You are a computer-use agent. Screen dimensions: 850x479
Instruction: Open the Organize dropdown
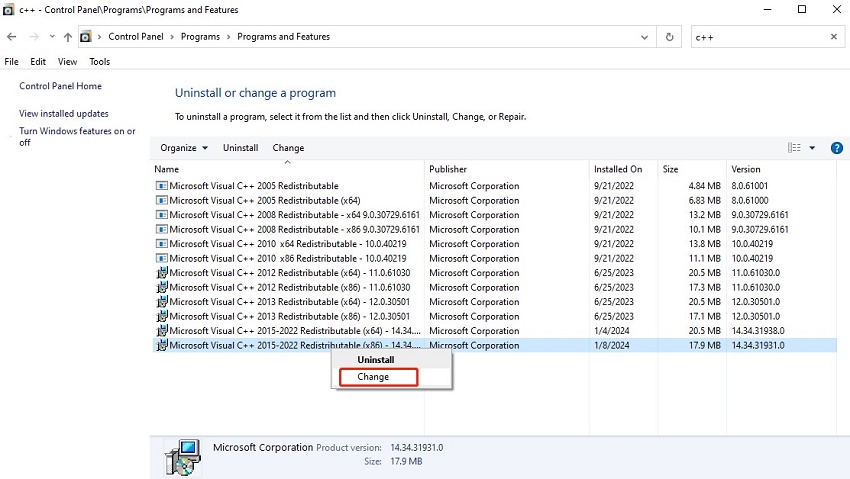tap(184, 148)
